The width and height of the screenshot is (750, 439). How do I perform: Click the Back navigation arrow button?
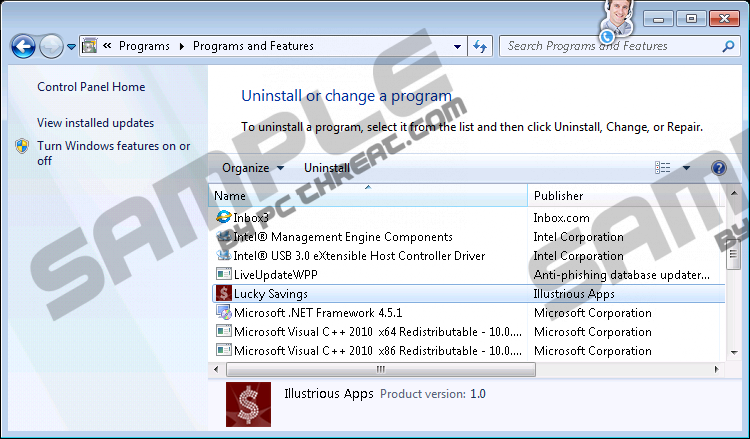point(23,46)
